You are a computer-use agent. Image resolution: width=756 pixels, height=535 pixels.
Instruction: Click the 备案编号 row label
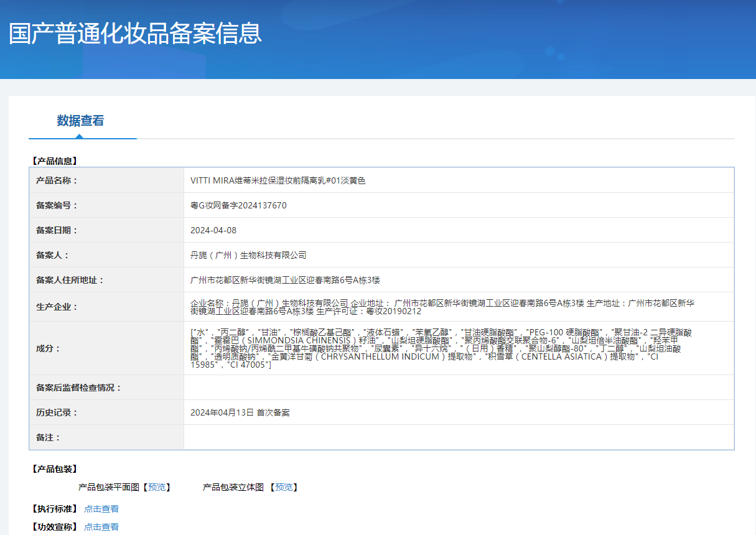[57, 205]
